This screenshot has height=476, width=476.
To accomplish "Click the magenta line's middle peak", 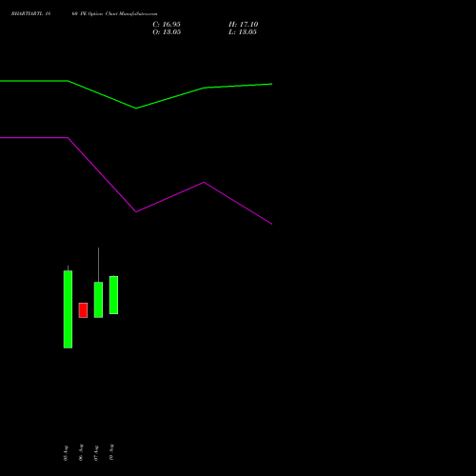I will click(204, 182).
